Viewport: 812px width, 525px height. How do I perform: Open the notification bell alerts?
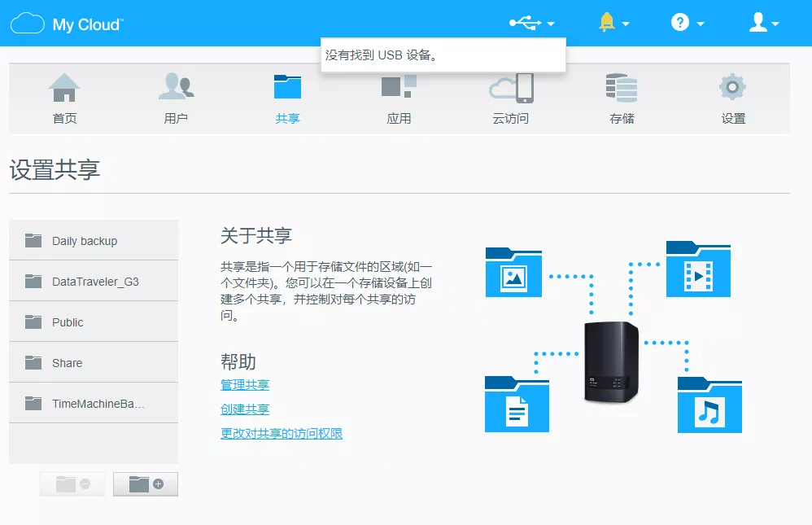(x=606, y=22)
